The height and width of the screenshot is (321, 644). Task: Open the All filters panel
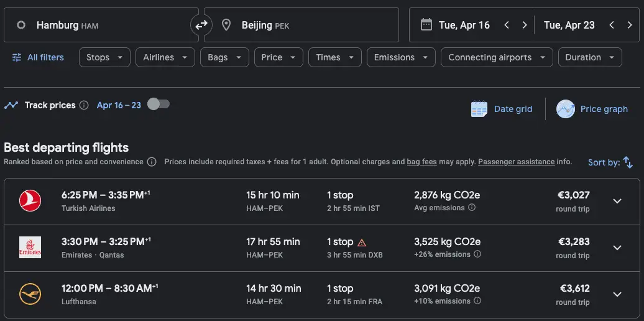click(x=38, y=57)
